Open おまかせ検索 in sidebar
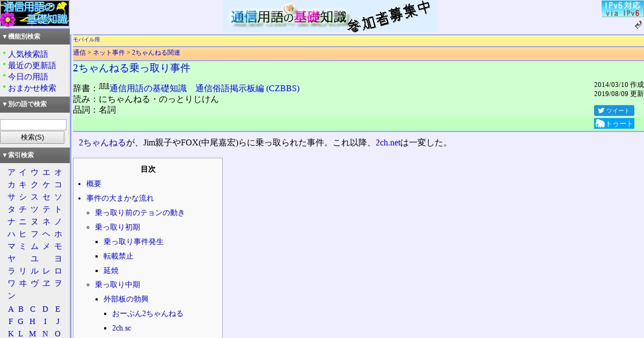The image size is (644, 338). pyautogui.click(x=32, y=88)
